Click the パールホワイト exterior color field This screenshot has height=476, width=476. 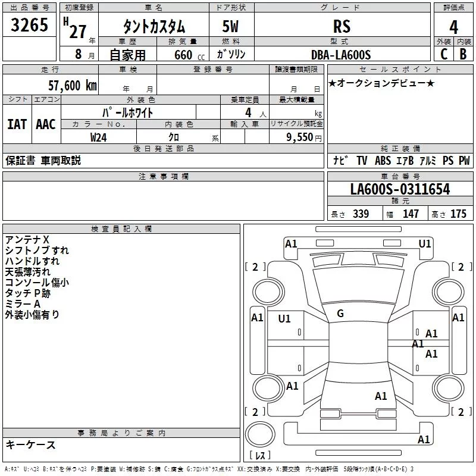(129, 112)
